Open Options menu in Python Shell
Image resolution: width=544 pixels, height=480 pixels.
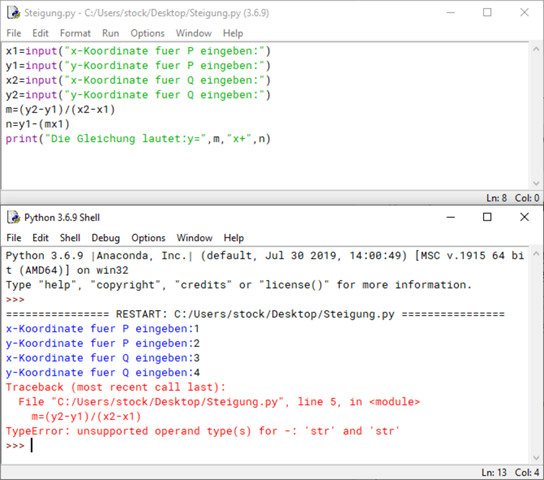pos(148,238)
